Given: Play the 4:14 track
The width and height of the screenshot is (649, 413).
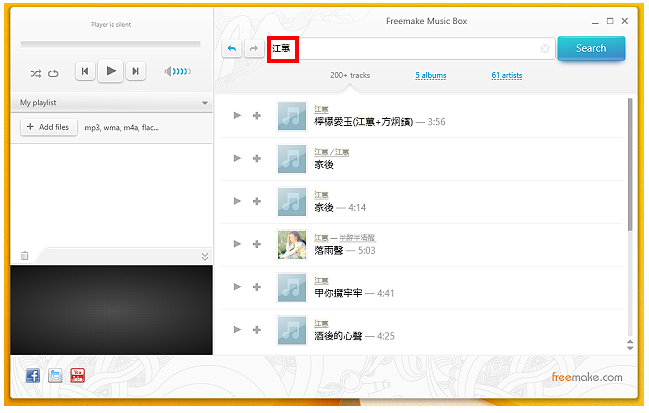Looking at the screenshot, I should pyautogui.click(x=237, y=201).
